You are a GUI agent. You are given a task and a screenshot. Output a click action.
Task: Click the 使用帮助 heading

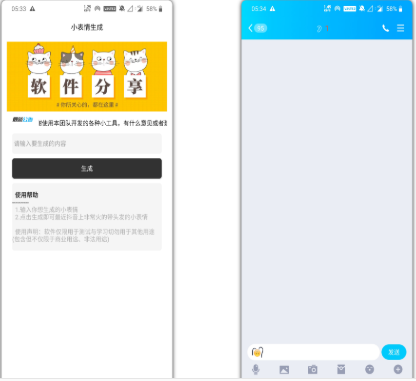coord(27,195)
